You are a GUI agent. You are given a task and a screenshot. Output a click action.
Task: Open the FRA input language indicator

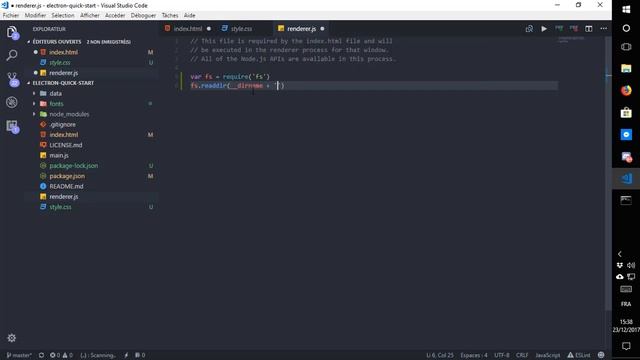click(626, 304)
